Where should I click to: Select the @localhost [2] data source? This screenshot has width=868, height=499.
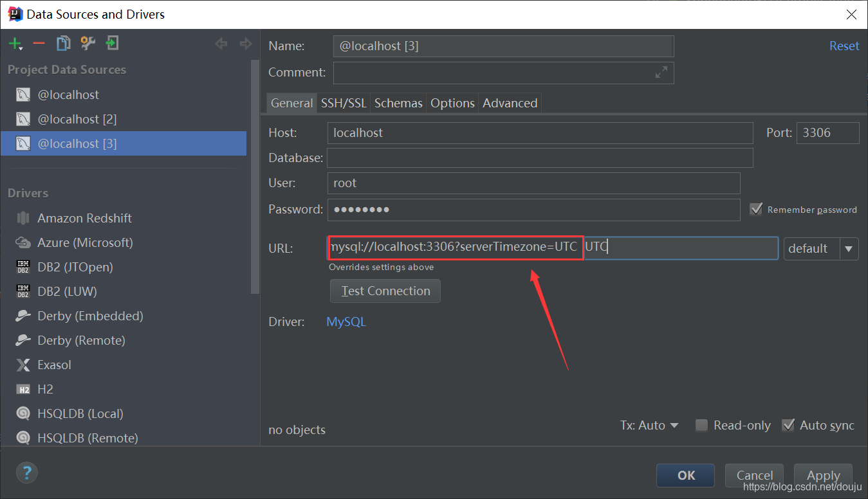click(x=124, y=119)
